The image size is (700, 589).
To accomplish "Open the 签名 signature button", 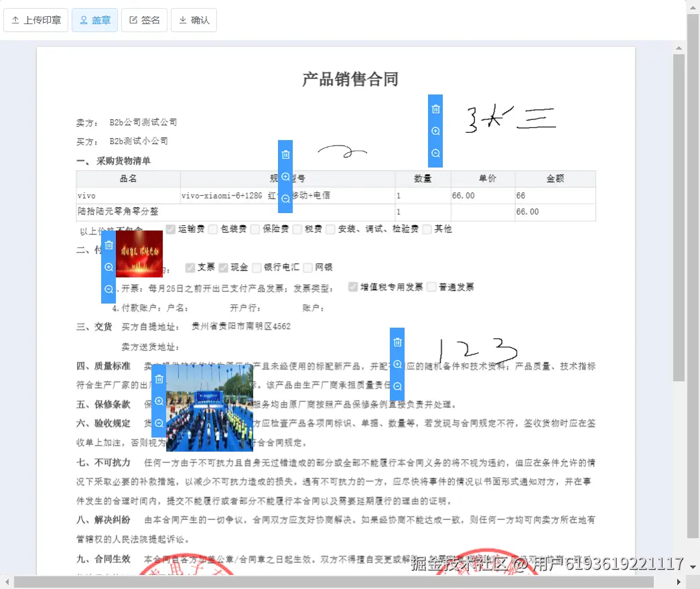I will 144,20.
